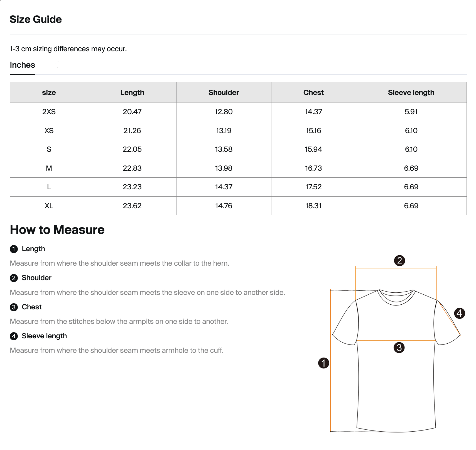Screen dimensions: 476x450
Task: Click the L size chest value 17.52
Action: [313, 187]
